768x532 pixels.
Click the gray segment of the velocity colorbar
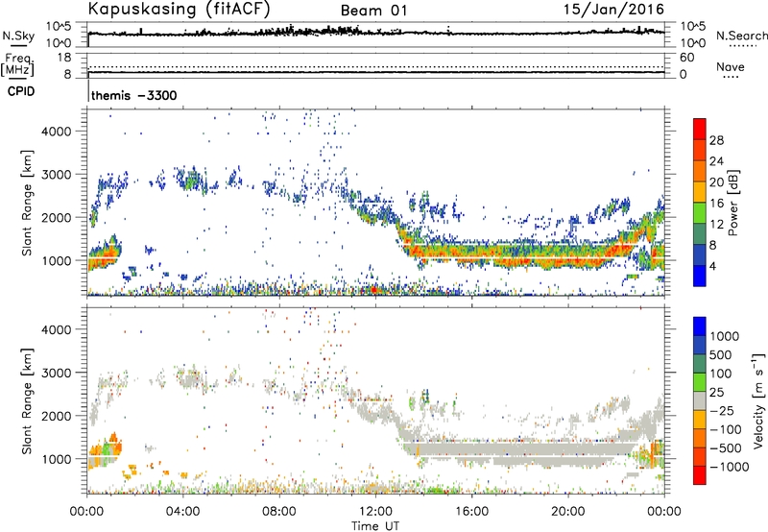(700, 401)
